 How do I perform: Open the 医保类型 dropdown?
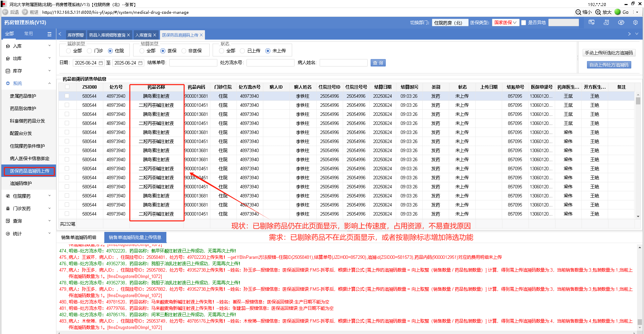[505, 22]
